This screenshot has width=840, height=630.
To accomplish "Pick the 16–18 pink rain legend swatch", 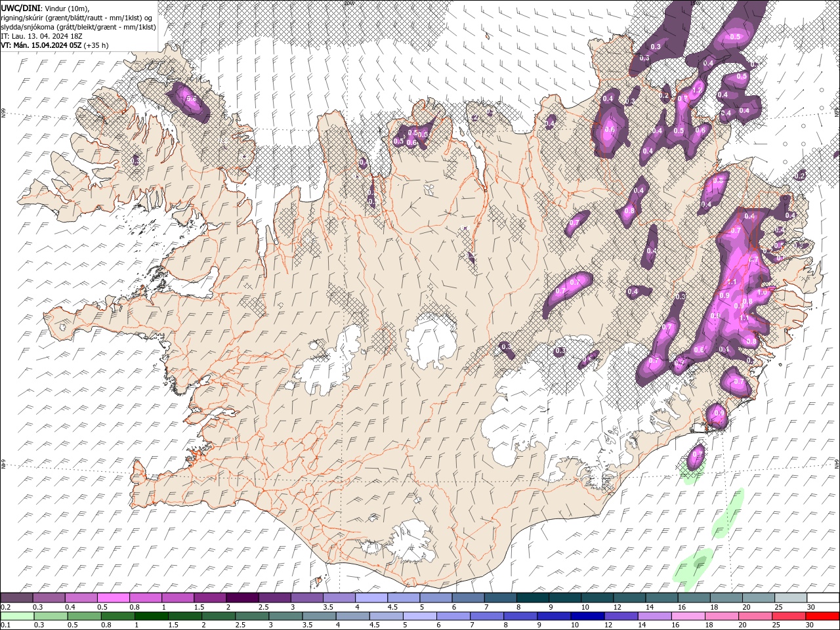I will click(x=688, y=616).
